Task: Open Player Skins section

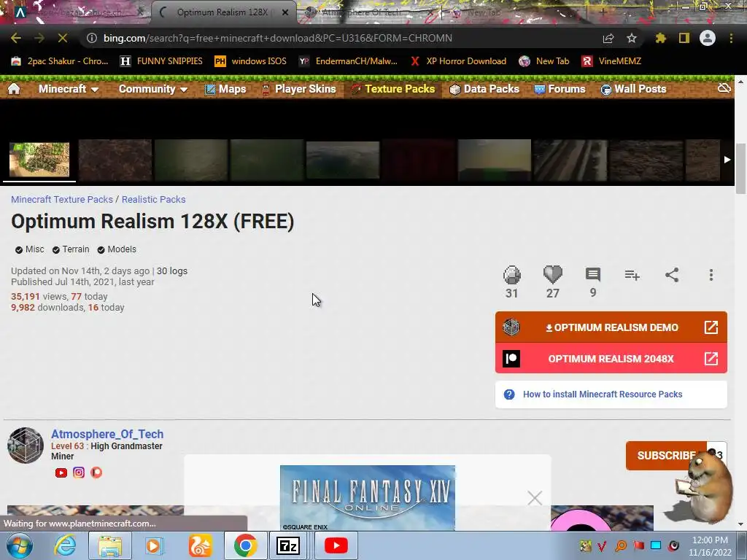Action: [298, 88]
